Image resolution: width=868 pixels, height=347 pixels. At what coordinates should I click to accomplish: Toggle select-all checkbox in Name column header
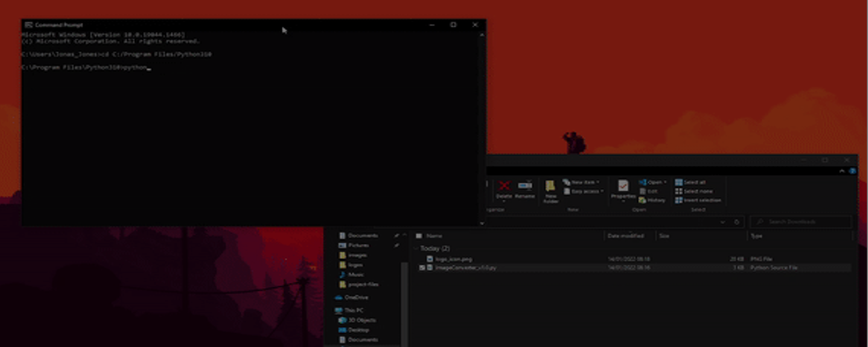(x=419, y=236)
